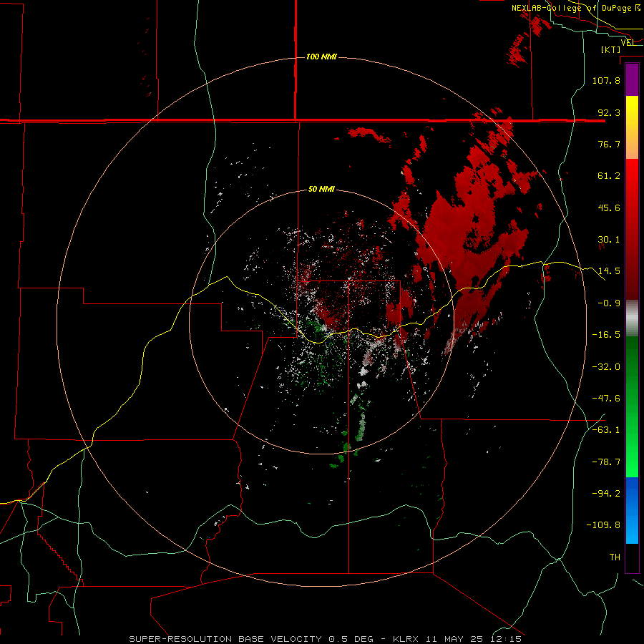Click the 61.2 scale value
The image size is (644, 644).
pos(609,176)
